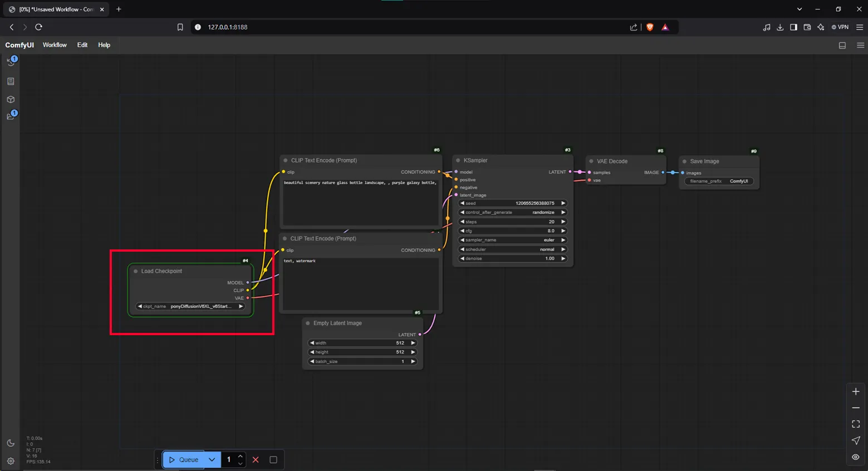
Task: Click the fit view canvas icon
Action: 856,424
